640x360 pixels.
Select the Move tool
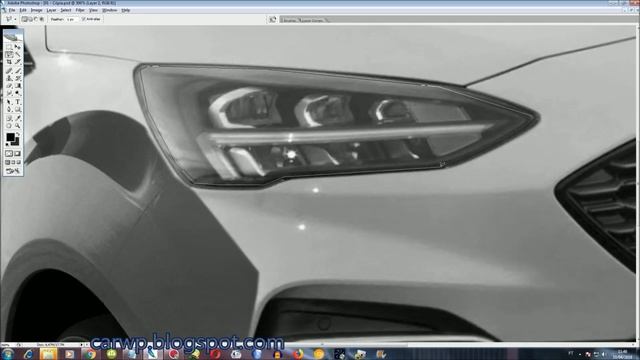pos(18,47)
